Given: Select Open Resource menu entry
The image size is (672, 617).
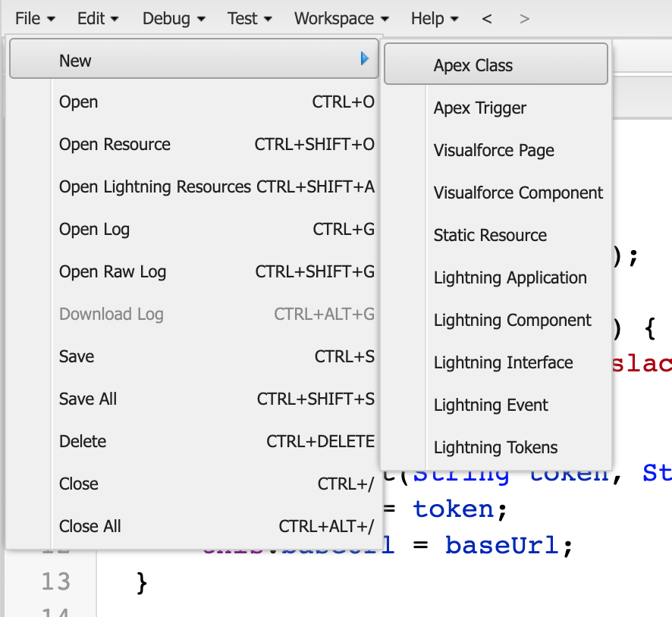Looking at the screenshot, I should pyautogui.click(x=193, y=144).
